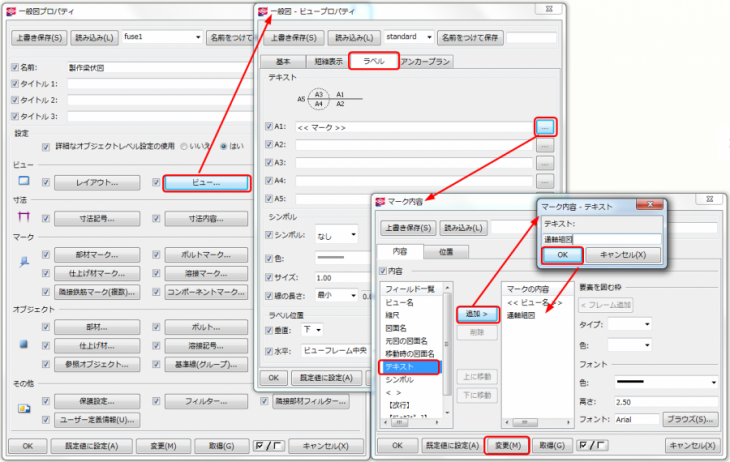Viewport: 730px width, 462px height.
Task: Click the レイアウト... button
Action: pyautogui.click(x=97, y=183)
